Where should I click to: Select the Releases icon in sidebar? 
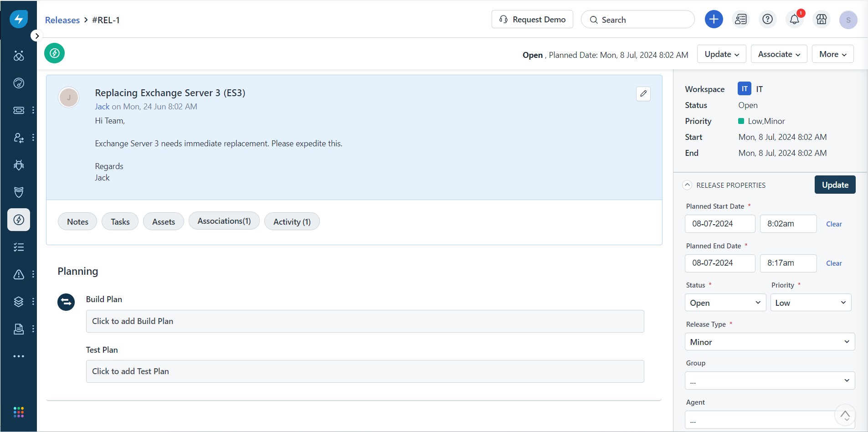coord(19,220)
